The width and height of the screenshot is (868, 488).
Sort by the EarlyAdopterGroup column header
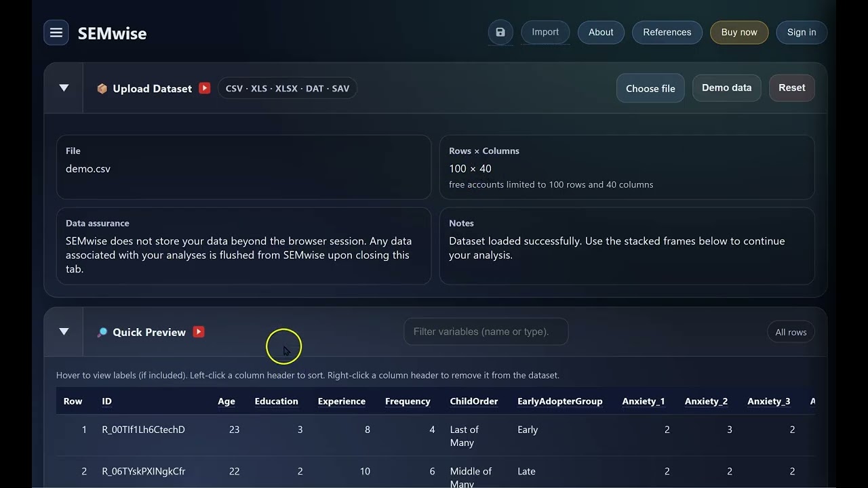(x=560, y=401)
